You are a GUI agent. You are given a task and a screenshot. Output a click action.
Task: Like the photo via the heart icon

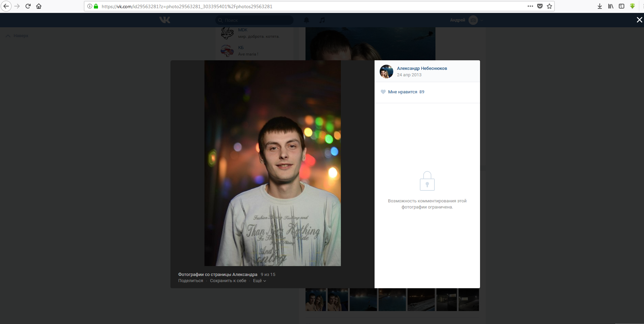tap(383, 92)
